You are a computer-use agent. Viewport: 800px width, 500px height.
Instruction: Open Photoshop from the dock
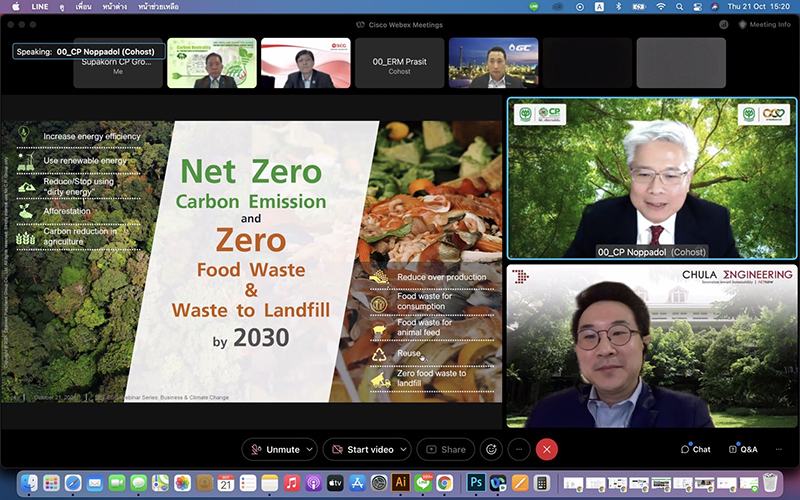click(x=477, y=483)
